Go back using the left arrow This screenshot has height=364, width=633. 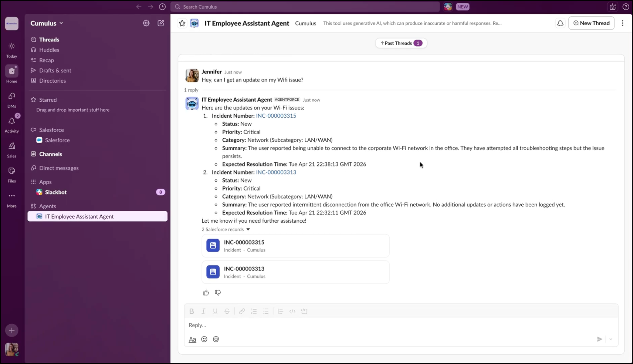pyautogui.click(x=139, y=7)
